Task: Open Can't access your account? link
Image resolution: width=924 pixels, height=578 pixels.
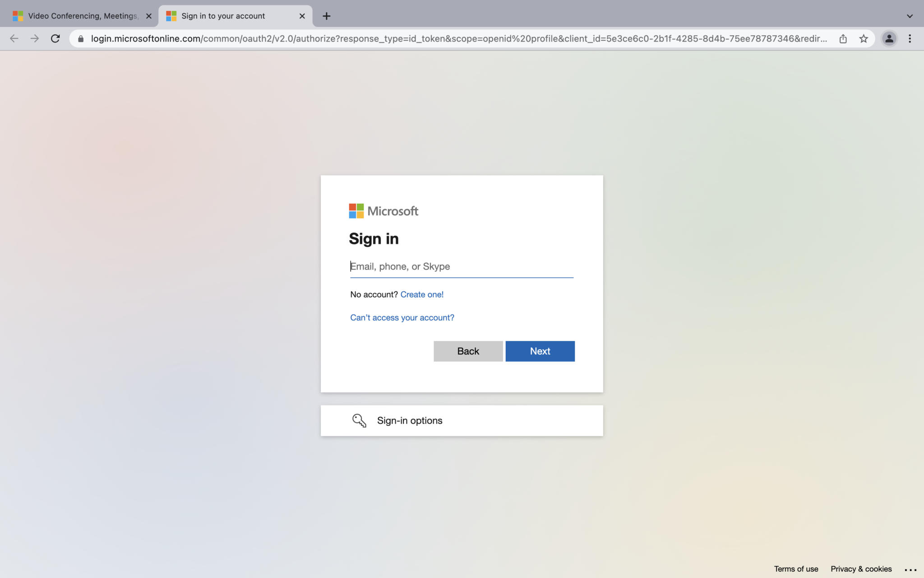Action: [402, 317]
